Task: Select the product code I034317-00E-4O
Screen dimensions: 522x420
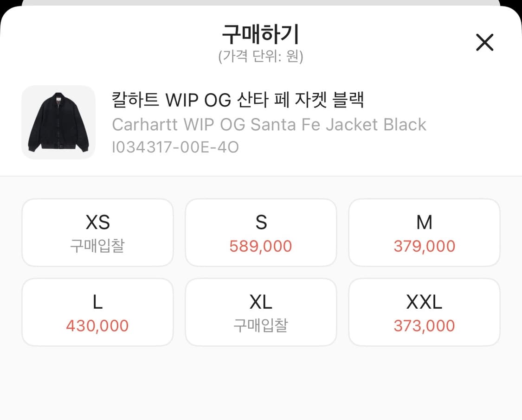Action: 174,147
